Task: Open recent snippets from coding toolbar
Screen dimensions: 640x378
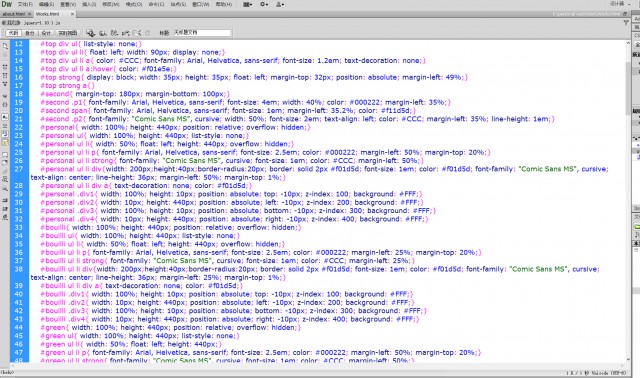Action: click(x=5, y=179)
